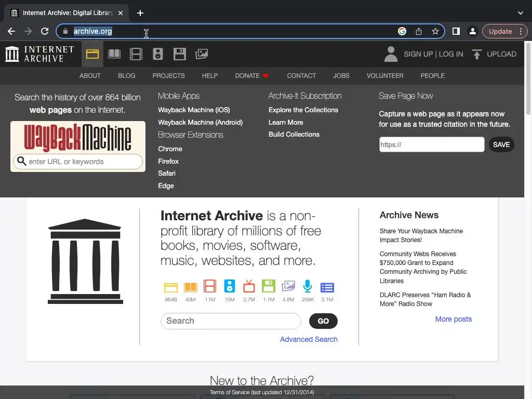This screenshot has height=399, width=532.
Task: Open the Web (Wayback) icon in top navigation
Action: pos(92,54)
